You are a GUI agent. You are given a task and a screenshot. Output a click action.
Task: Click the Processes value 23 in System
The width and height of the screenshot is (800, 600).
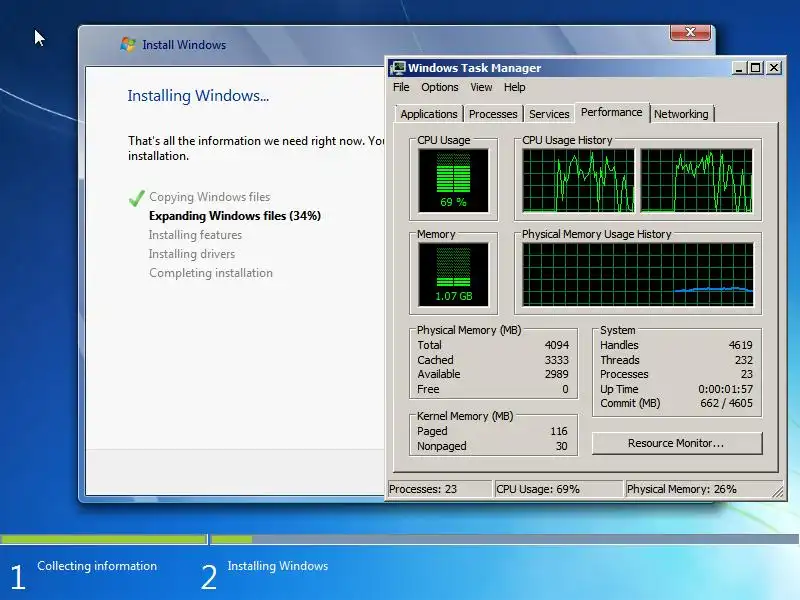[747, 374]
